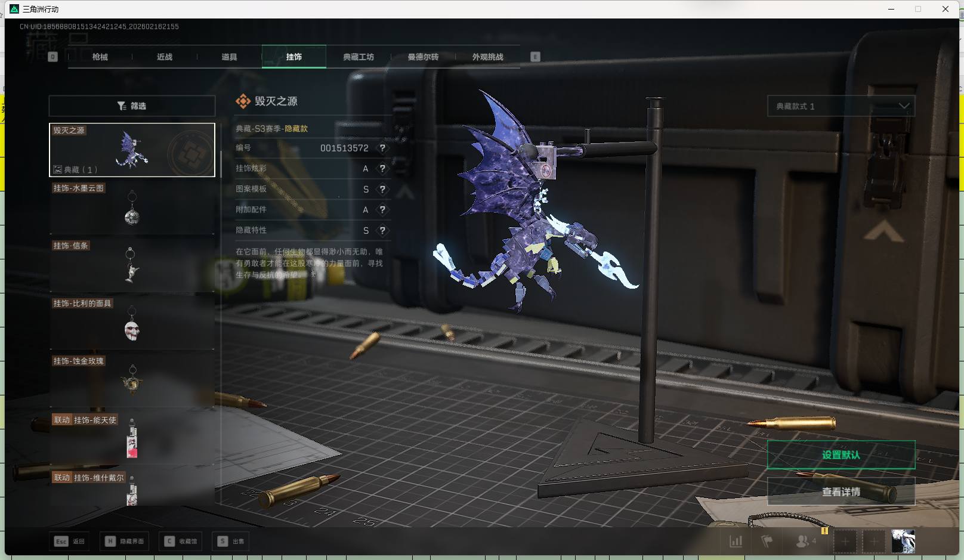Switch to the 枪械 tab
The image size is (964, 560).
(100, 57)
